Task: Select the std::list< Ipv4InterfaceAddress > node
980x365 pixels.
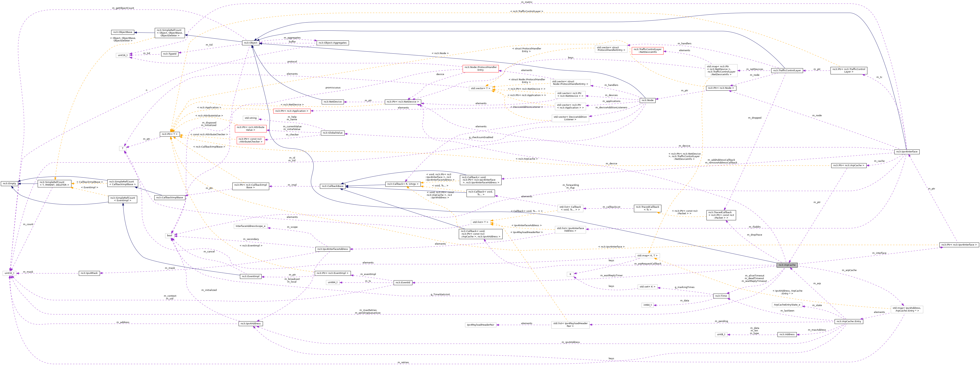Action: (570, 230)
